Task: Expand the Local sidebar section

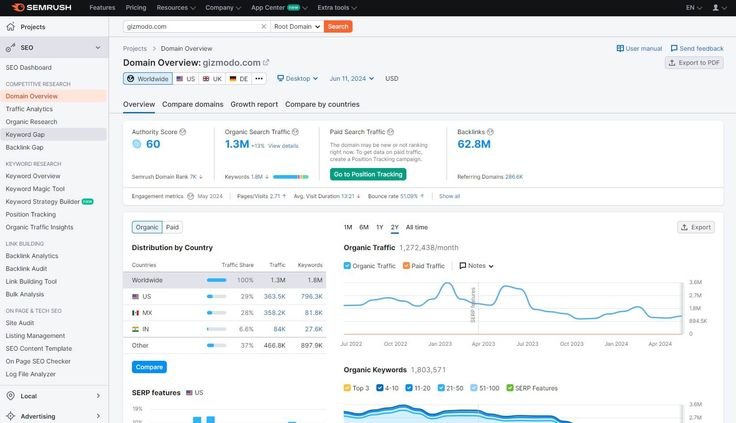Action: pyautogui.click(x=98, y=396)
